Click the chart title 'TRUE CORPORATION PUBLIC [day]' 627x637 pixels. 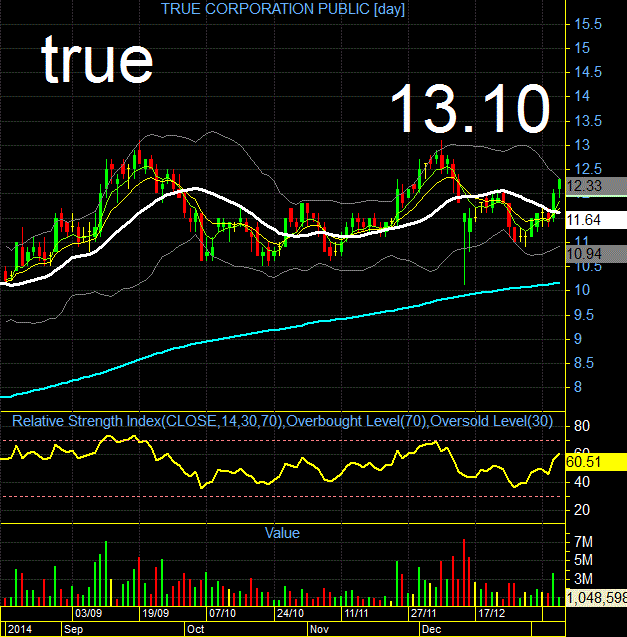pyautogui.click(x=283, y=9)
